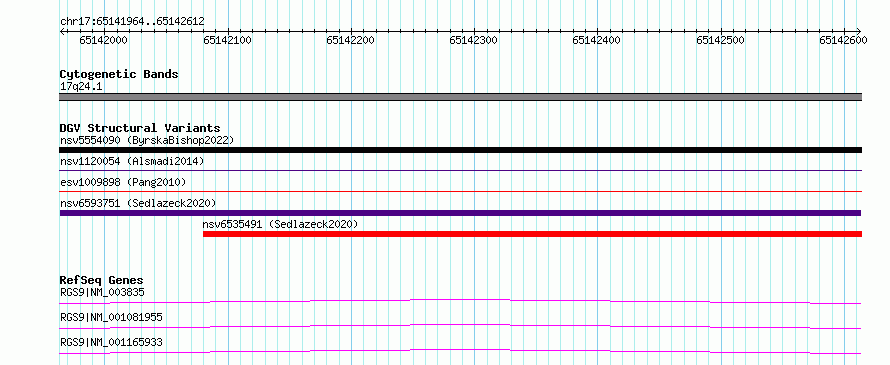Click variant label nsv6535491 (Sedlazeck2020)
890x365 pixels.
280,224
